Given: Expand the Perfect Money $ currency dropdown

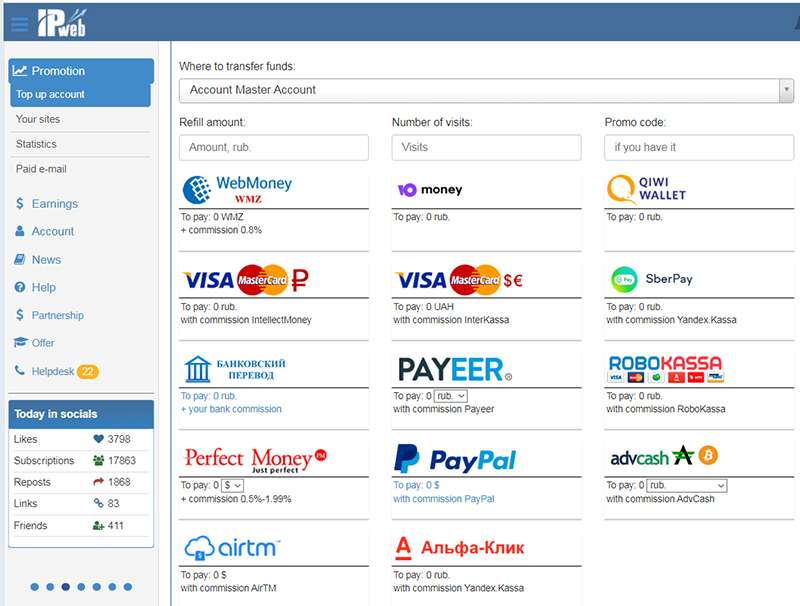Looking at the screenshot, I should (230, 485).
